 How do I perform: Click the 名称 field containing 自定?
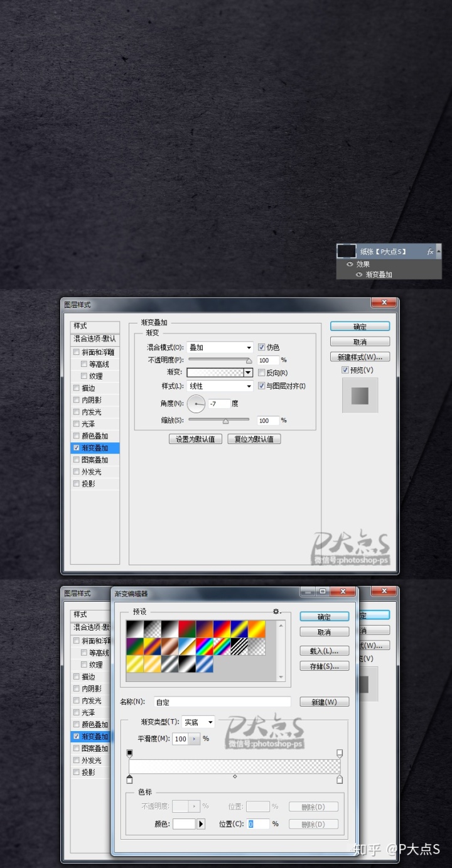pos(222,702)
